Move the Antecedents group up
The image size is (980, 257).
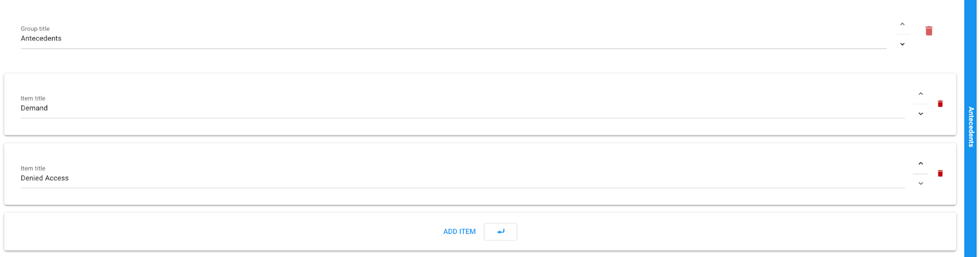(902, 25)
